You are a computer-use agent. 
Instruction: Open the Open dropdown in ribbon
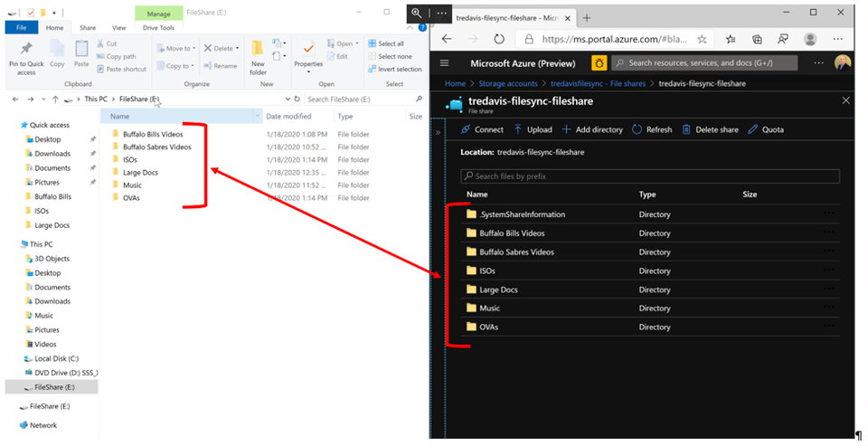[343, 43]
